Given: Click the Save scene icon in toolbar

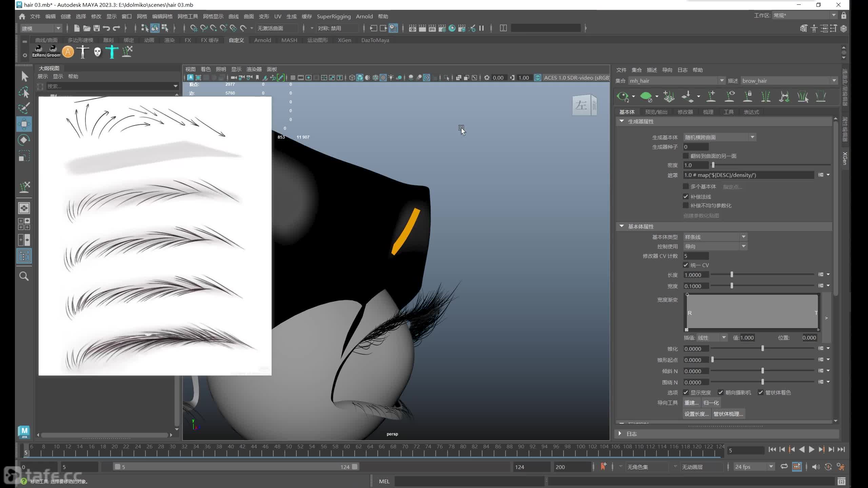Looking at the screenshot, I should pyautogui.click(x=97, y=28).
